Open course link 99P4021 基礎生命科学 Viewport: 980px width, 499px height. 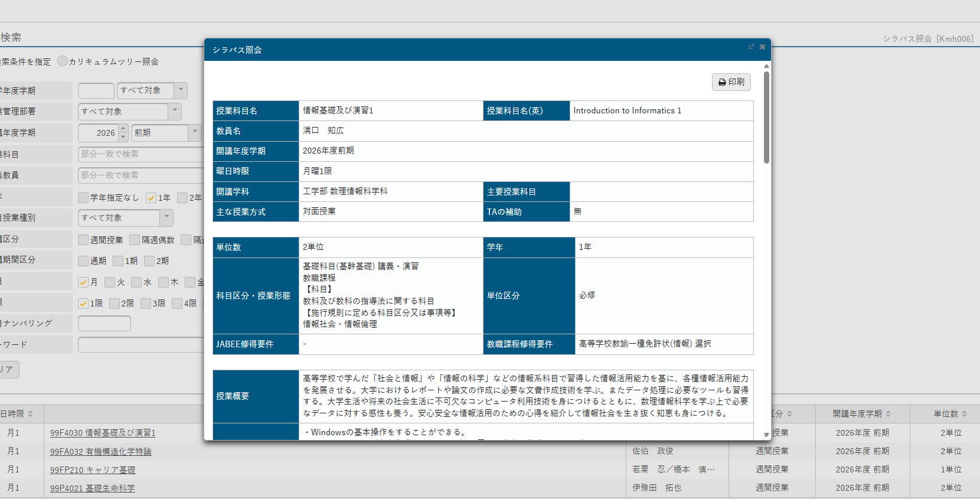pyautogui.click(x=93, y=488)
